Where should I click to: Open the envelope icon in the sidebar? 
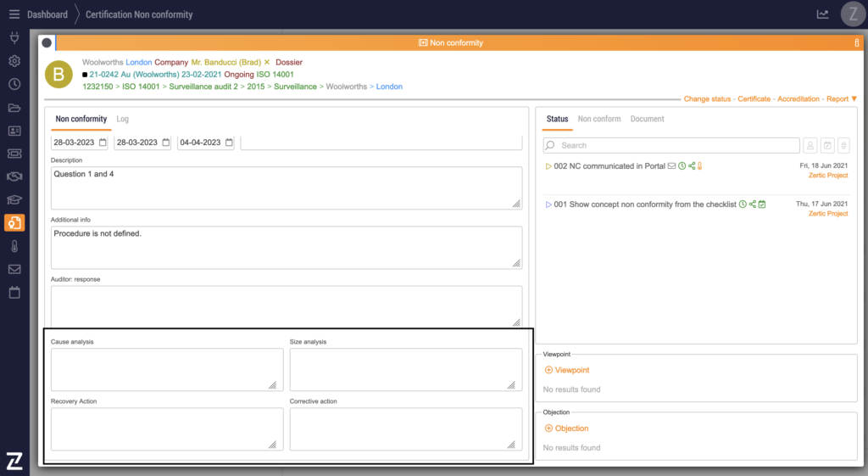coord(14,270)
